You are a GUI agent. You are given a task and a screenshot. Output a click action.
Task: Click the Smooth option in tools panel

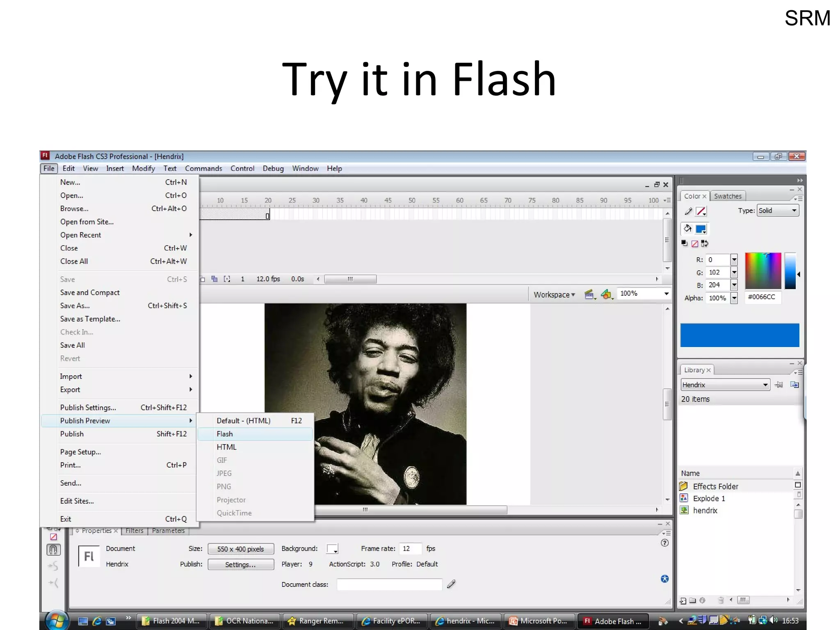click(53, 566)
